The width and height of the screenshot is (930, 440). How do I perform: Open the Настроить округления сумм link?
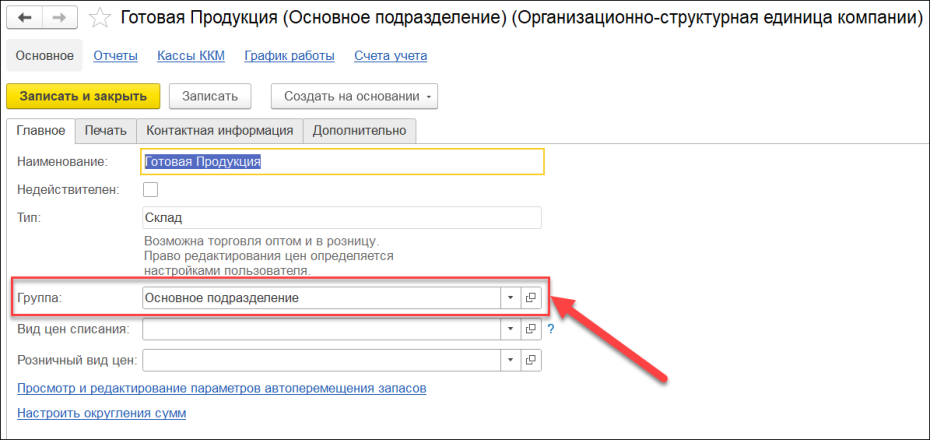[101, 413]
